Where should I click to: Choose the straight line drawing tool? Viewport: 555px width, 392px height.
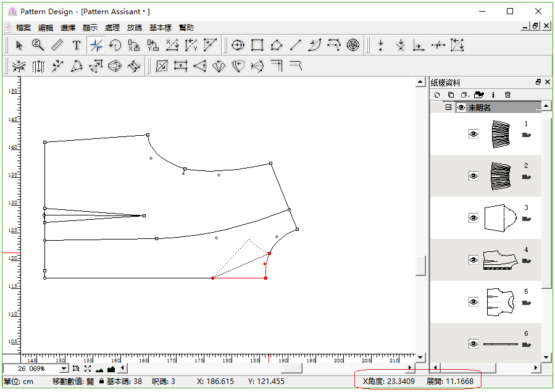tap(296, 45)
